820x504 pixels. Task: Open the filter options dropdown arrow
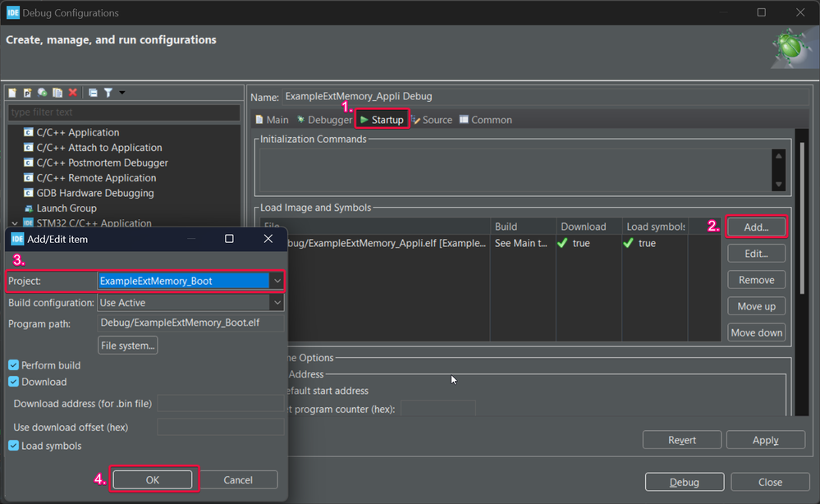[x=121, y=93]
